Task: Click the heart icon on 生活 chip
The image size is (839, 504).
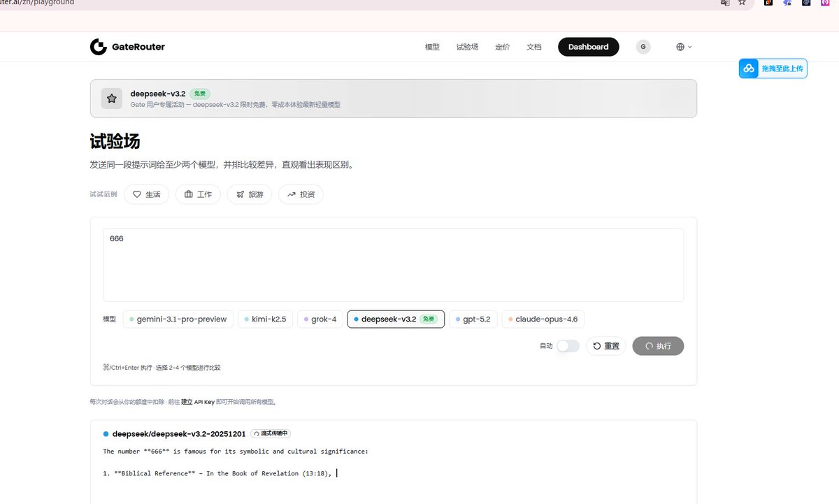Action: pos(137,194)
